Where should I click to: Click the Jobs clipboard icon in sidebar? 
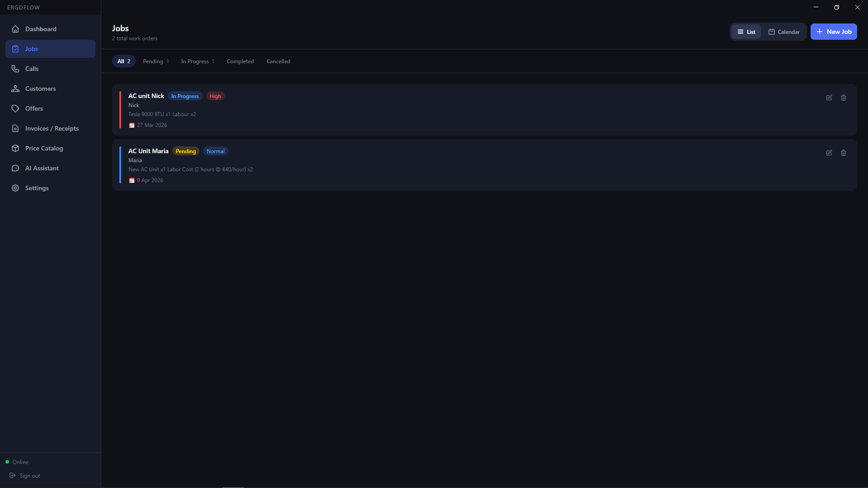click(15, 49)
